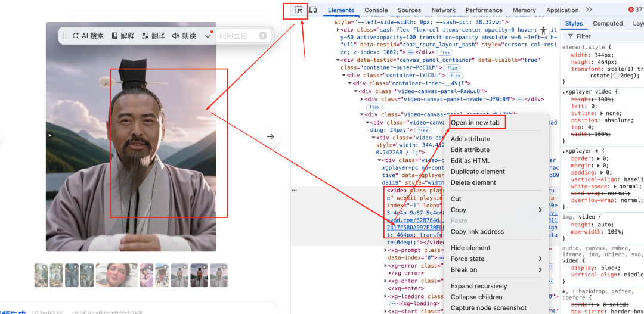
Task: Click the filter funnel icon in Styles
Action: 571,36
